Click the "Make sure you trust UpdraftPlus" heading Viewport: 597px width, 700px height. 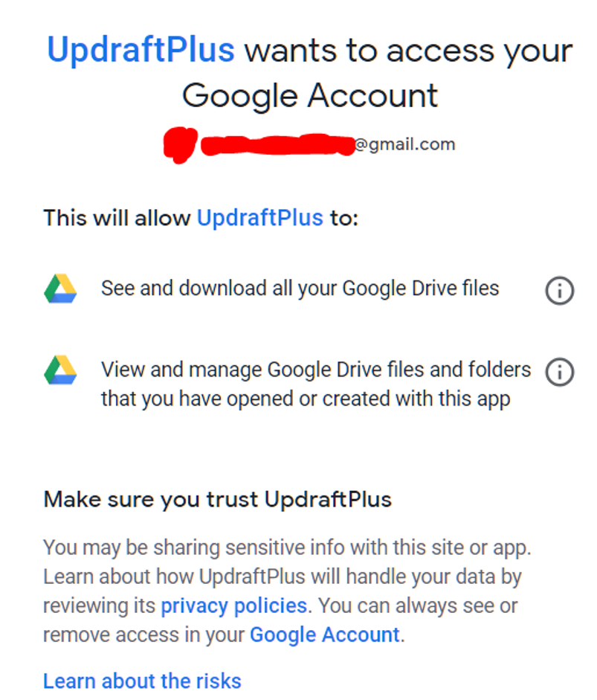217,498
